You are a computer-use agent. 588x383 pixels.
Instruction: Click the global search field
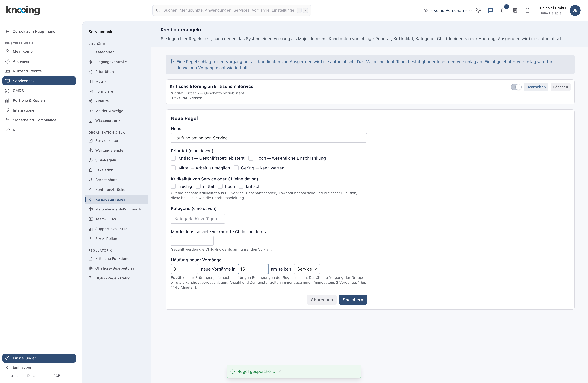pyautogui.click(x=232, y=10)
